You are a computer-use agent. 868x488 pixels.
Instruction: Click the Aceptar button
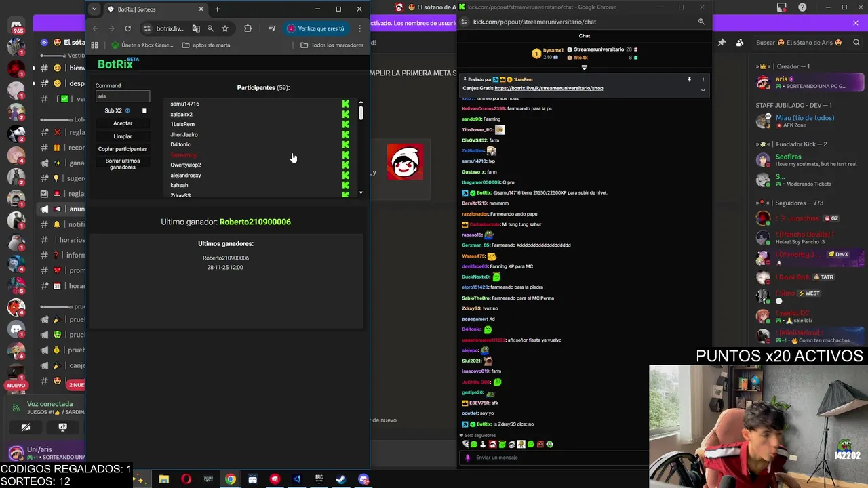point(123,123)
